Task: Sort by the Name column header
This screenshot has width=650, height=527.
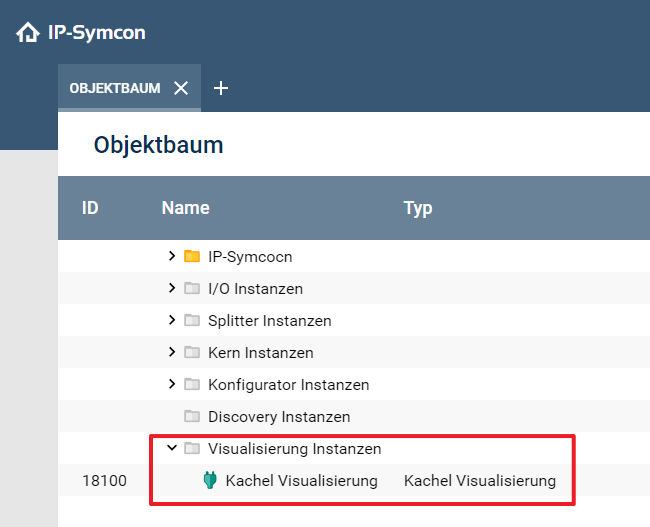Action: coord(186,208)
